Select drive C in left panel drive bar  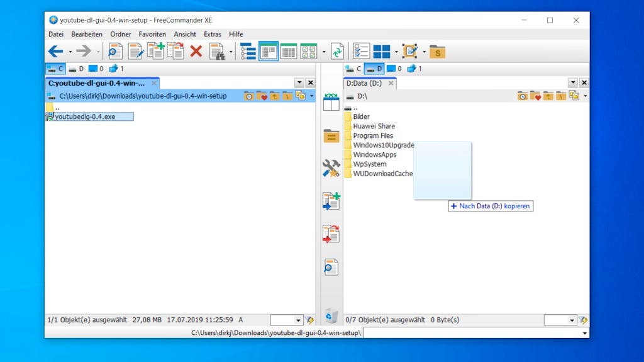pyautogui.click(x=55, y=69)
